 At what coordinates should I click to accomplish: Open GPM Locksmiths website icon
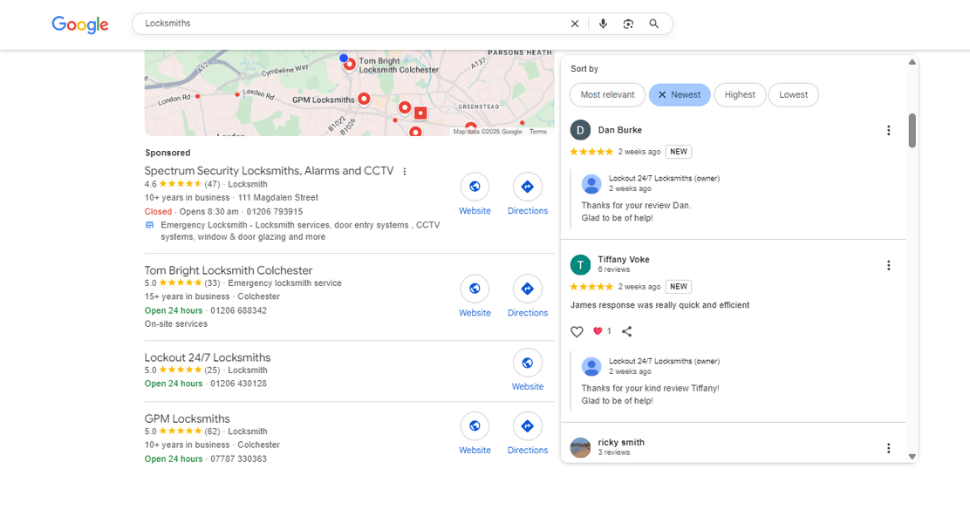[474, 426]
